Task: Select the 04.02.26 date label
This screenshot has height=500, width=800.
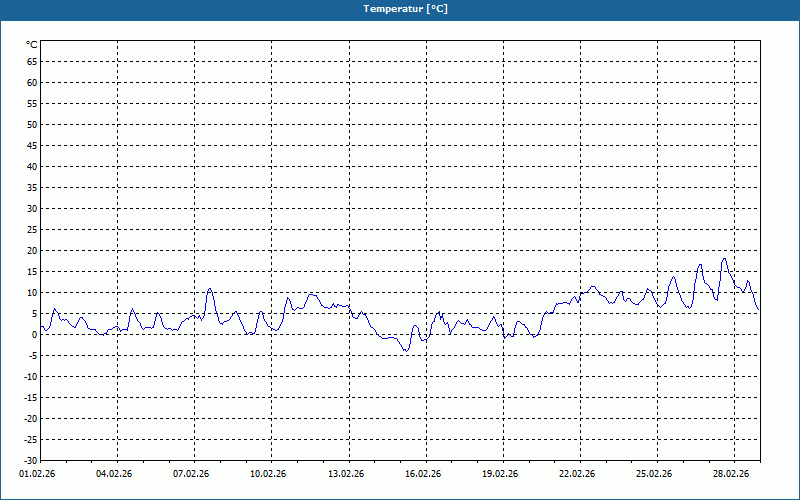Action: tap(113, 474)
